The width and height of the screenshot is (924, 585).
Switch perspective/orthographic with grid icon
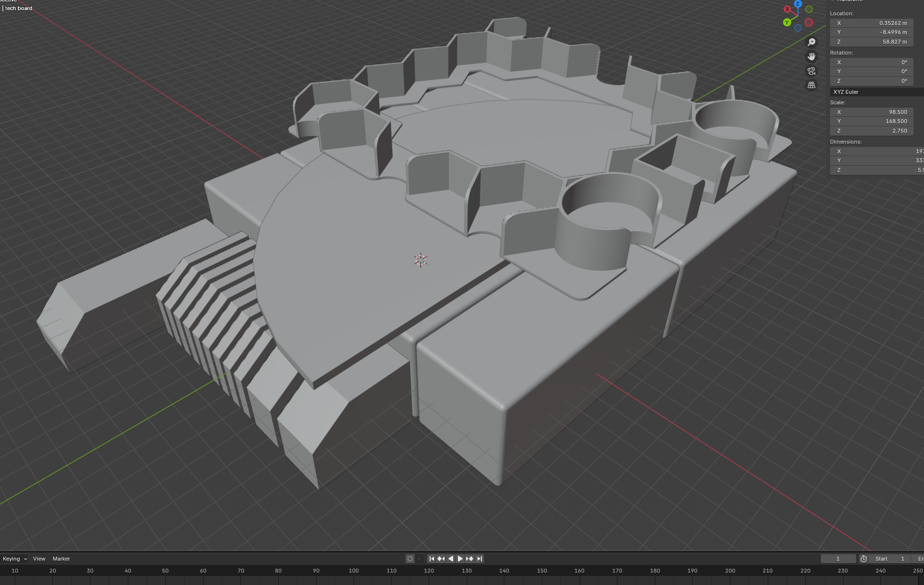[811, 85]
